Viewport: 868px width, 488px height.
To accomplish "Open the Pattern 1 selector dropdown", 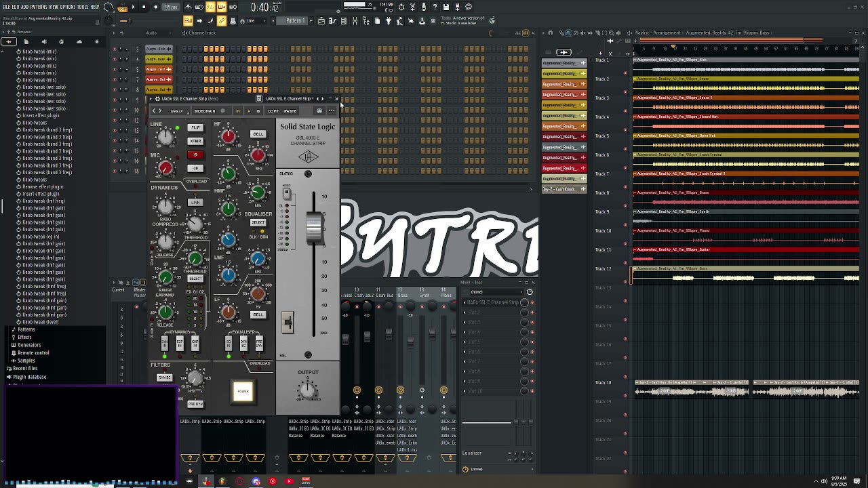I will point(296,21).
